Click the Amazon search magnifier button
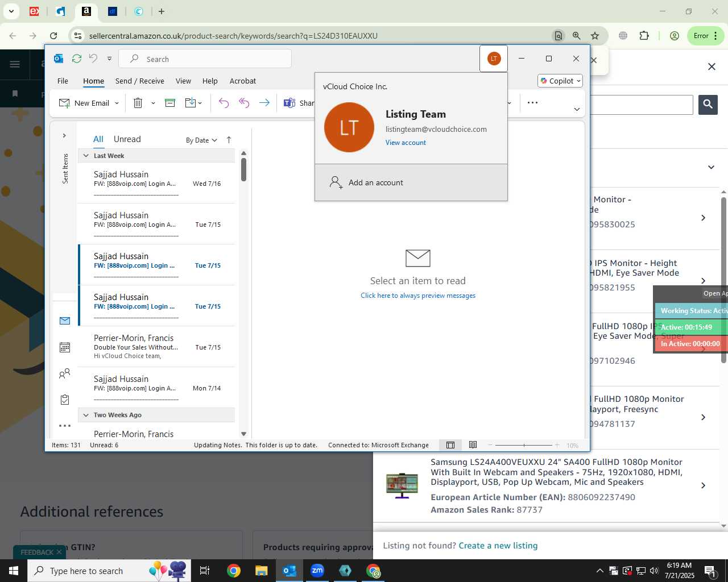 click(x=708, y=104)
